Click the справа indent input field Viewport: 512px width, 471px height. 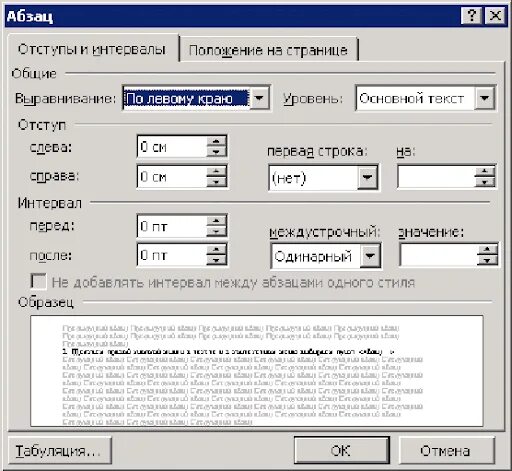pos(172,176)
